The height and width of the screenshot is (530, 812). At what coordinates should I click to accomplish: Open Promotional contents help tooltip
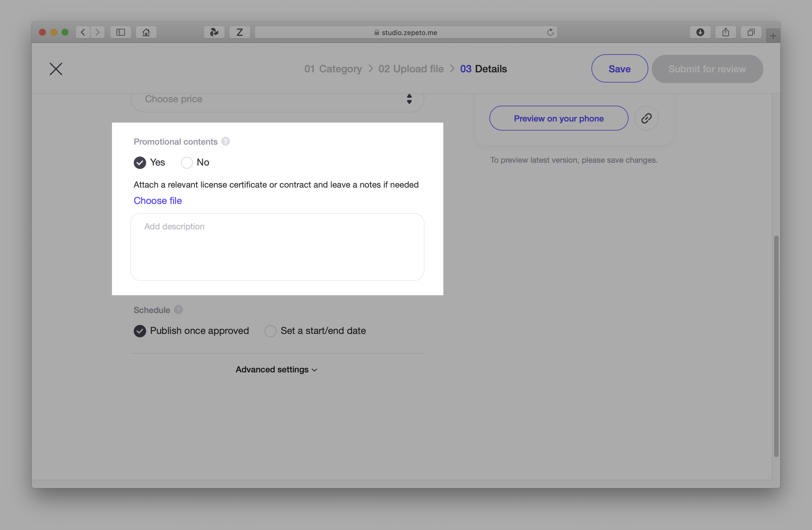tap(226, 142)
